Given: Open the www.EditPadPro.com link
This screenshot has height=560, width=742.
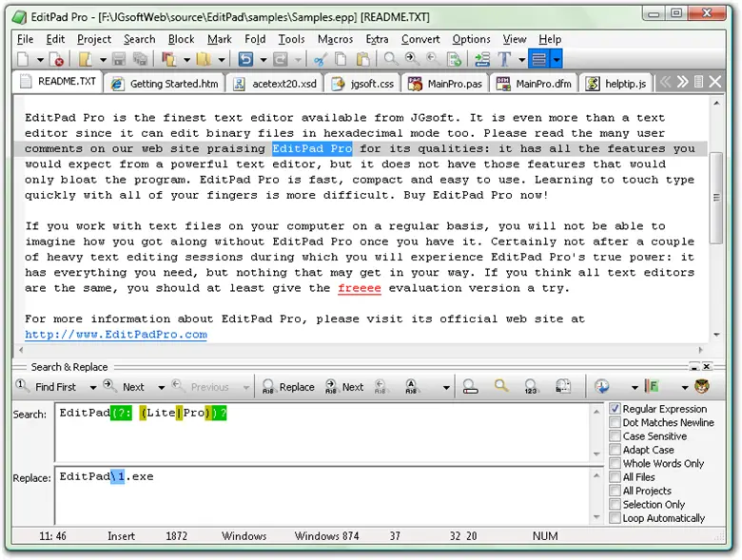Looking at the screenshot, I should coord(116,335).
